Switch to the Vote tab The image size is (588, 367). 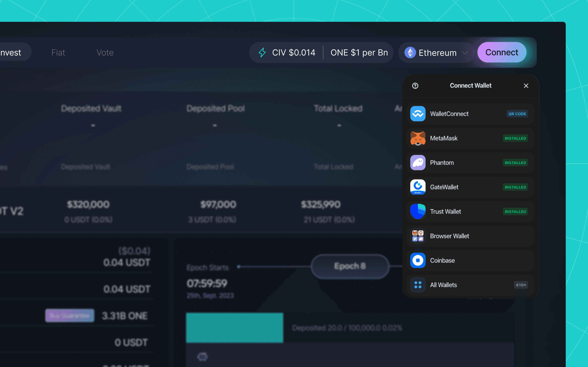click(x=105, y=52)
